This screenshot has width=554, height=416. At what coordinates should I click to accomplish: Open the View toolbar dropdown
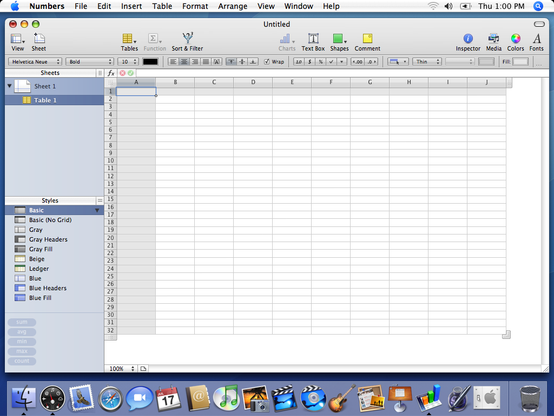point(17,42)
